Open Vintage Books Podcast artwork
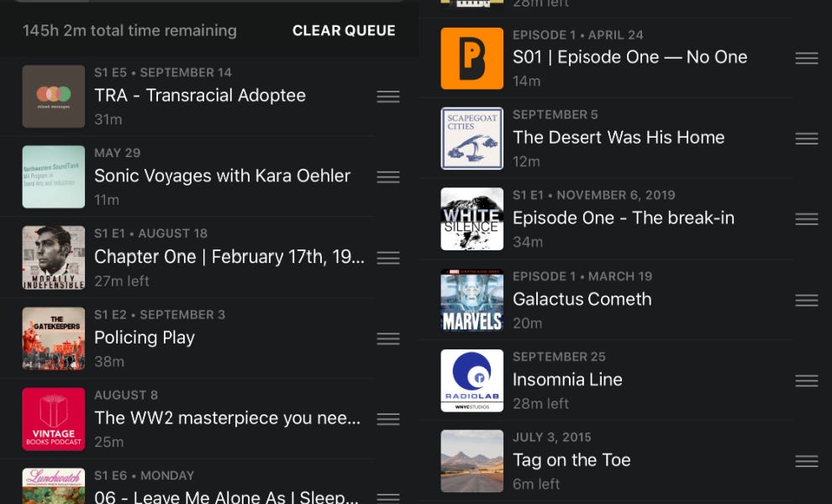Image resolution: width=832 pixels, height=504 pixels. (54, 419)
